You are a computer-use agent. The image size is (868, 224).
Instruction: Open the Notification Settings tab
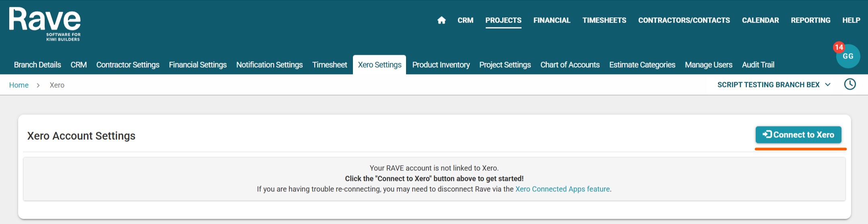click(269, 65)
